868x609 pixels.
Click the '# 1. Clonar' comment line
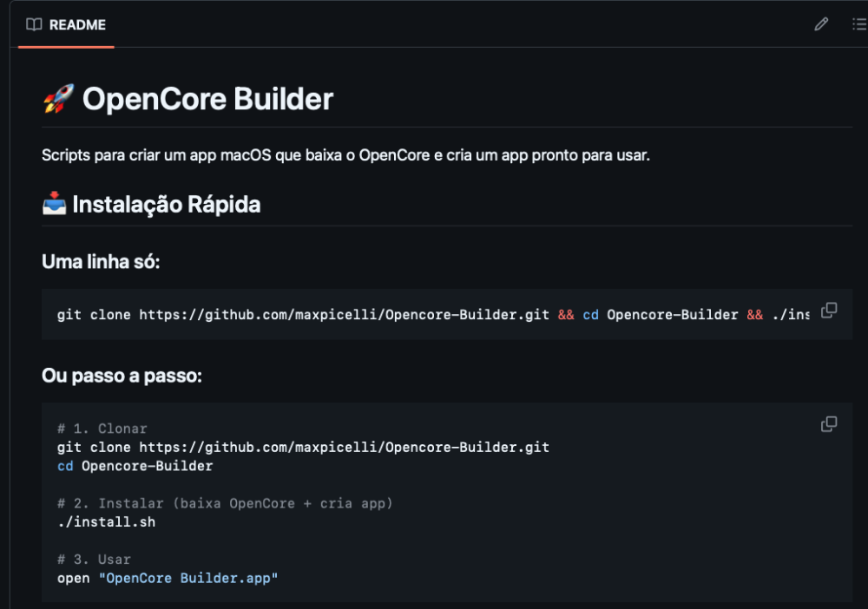coord(102,429)
